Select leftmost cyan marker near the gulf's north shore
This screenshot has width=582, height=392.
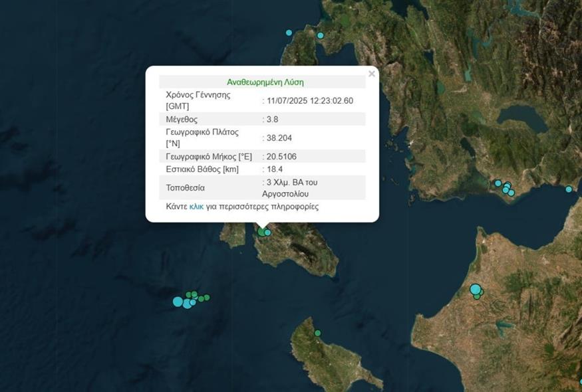coord(498,183)
